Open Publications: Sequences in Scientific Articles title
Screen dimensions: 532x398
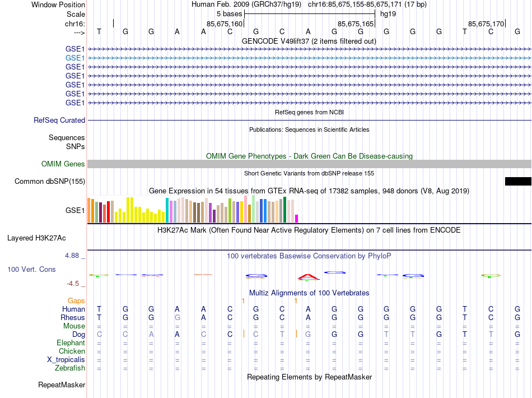coord(309,129)
